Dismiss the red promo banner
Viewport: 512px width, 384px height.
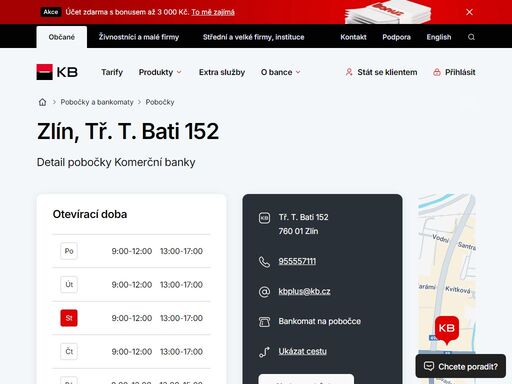click(x=469, y=12)
